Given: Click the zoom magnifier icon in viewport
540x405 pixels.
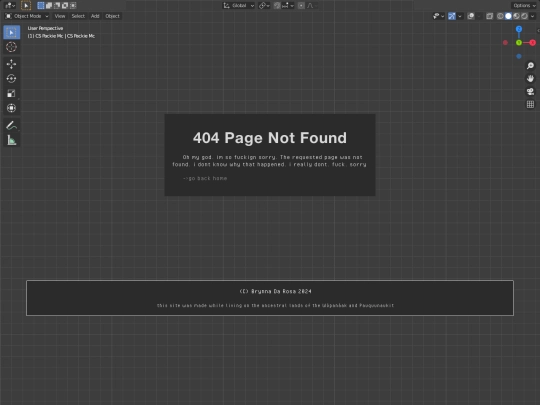Looking at the screenshot, I should click(530, 65).
